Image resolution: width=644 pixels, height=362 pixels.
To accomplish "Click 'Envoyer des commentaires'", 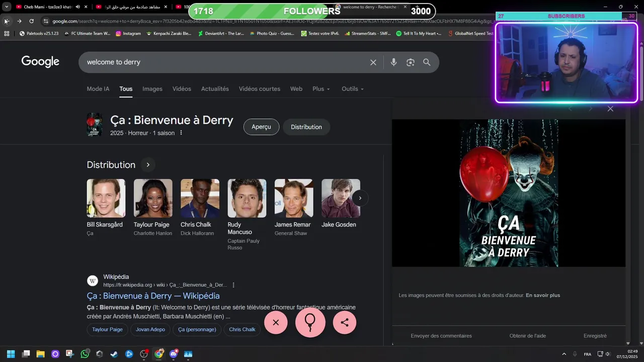I will pyautogui.click(x=441, y=336).
